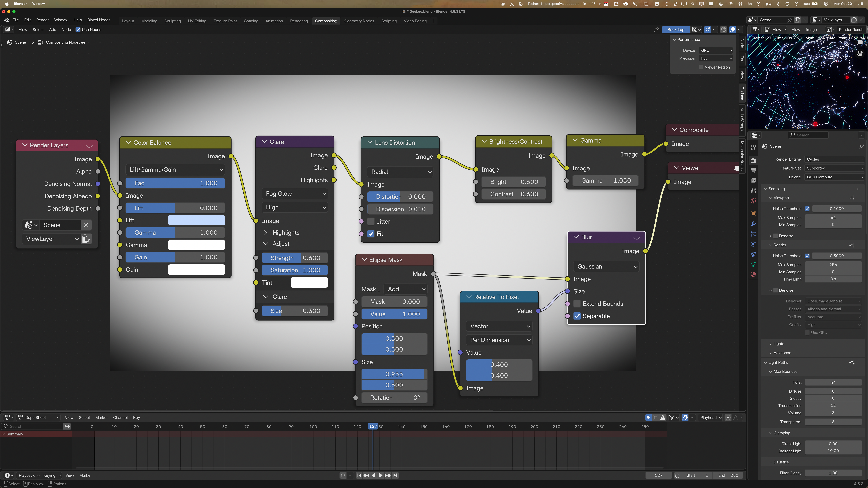Toggle the Use Nodes checkbox
Viewport: 868px width, 488px height.
(x=78, y=30)
